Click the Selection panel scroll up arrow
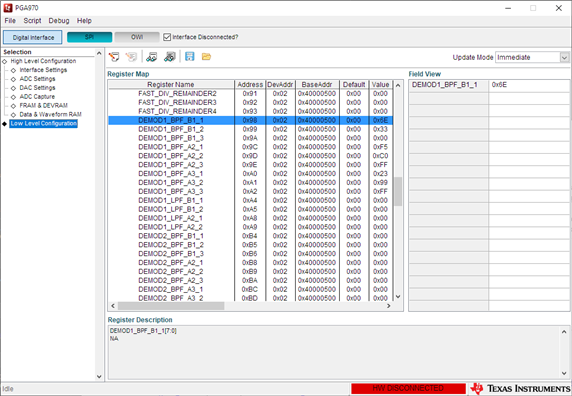Viewport: 572px width, 396px height. [x=99, y=53]
